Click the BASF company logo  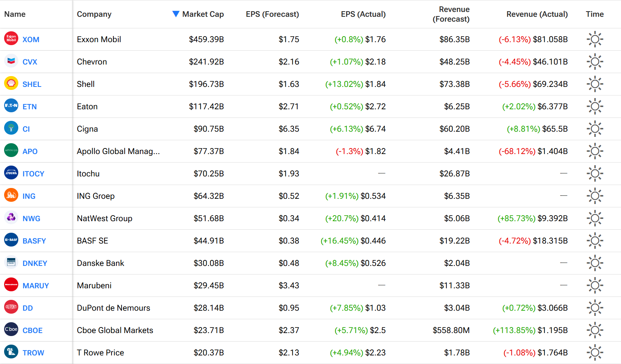(x=11, y=240)
